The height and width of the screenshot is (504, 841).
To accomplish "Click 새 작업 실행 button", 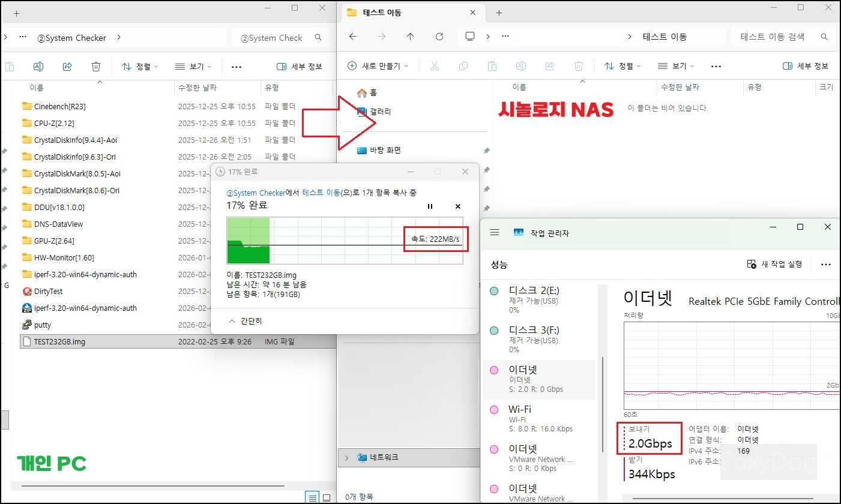I will [774, 264].
